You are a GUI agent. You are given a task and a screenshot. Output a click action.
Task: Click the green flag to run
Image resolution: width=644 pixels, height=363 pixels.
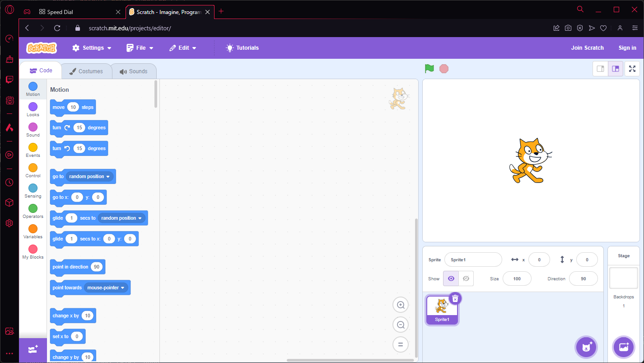point(429,68)
